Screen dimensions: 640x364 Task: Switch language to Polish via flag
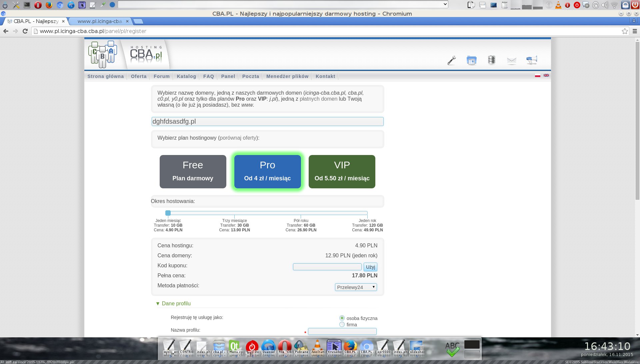tap(537, 76)
